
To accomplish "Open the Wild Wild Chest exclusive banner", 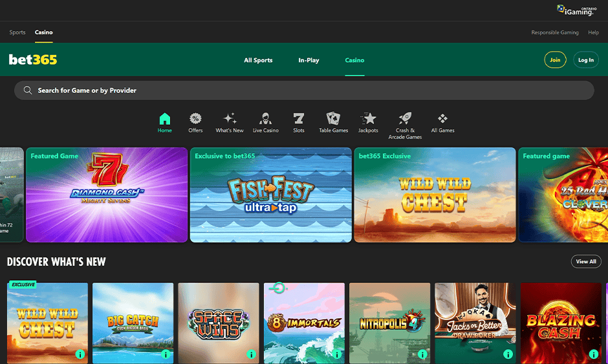I will (435, 195).
